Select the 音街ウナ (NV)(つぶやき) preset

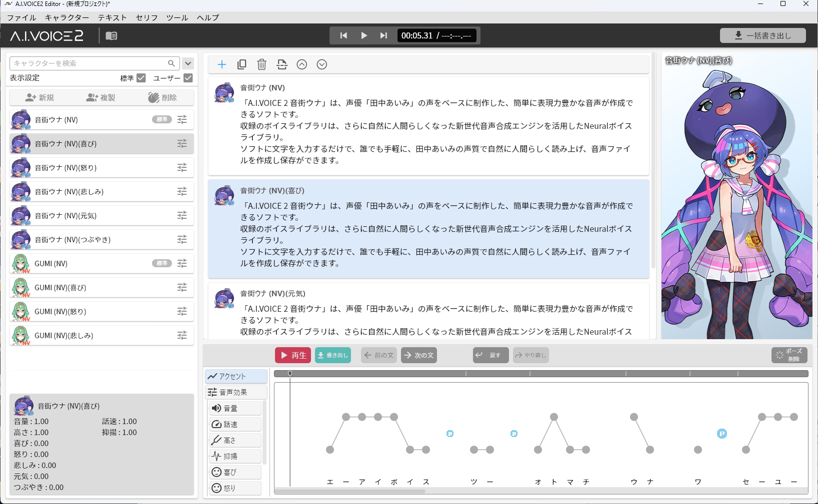tap(101, 239)
